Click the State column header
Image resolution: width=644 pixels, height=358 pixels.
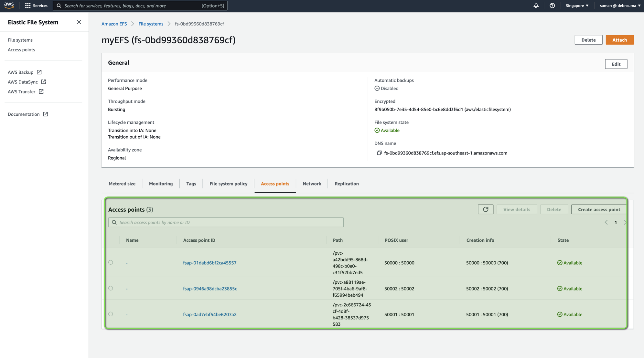click(563, 240)
